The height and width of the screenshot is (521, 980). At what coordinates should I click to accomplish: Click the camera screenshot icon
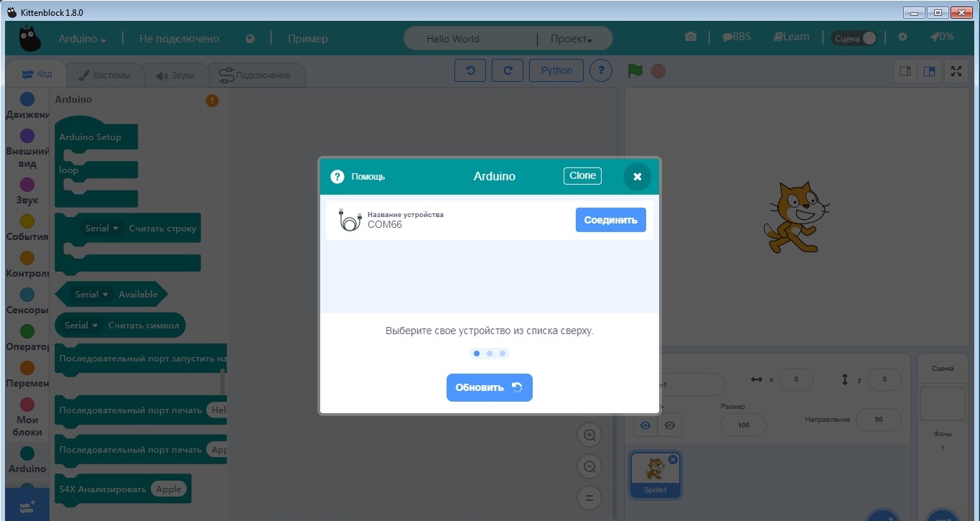click(691, 37)
